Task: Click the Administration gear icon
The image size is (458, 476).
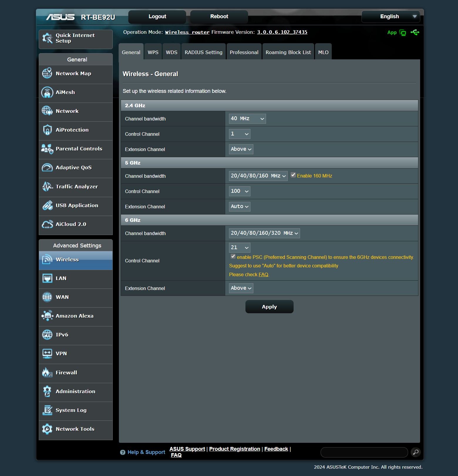Action: point(47,391)
